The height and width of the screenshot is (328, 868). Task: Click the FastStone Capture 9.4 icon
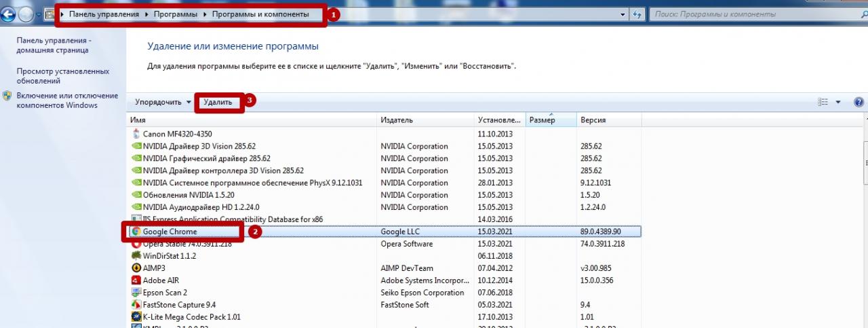[x=136, y=305]
